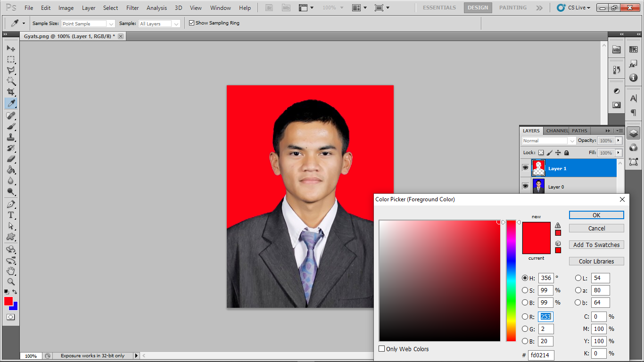The image size is (644, 362).
Task: Open the Sample All Layers dropdown
Action: pyautogui.click(x=159, y=24)
